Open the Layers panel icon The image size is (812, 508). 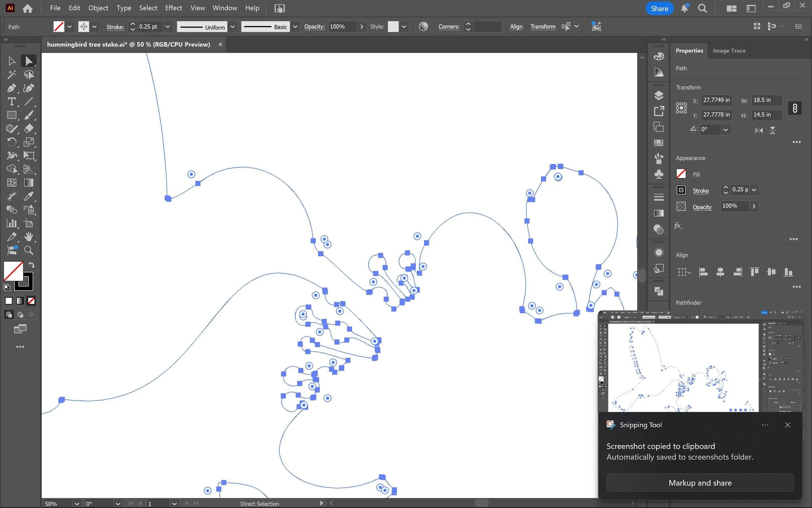point(659,96)
